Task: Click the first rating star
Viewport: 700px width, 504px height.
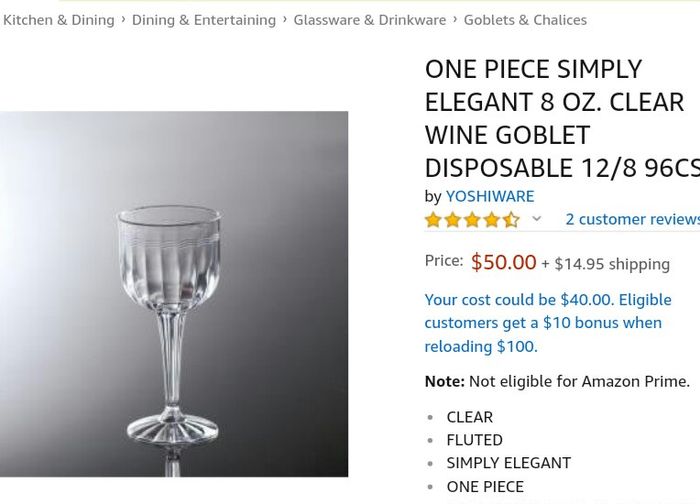Action: click(x=433, y=220)
